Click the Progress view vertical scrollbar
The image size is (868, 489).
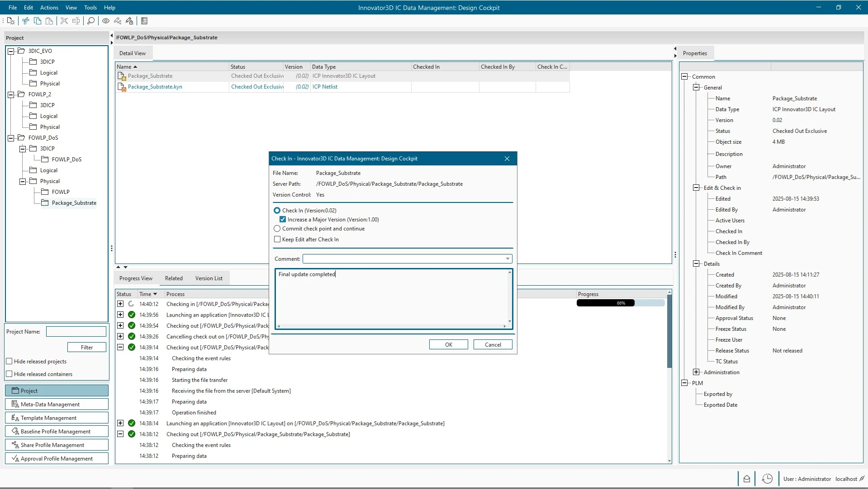tap(669, 331)
